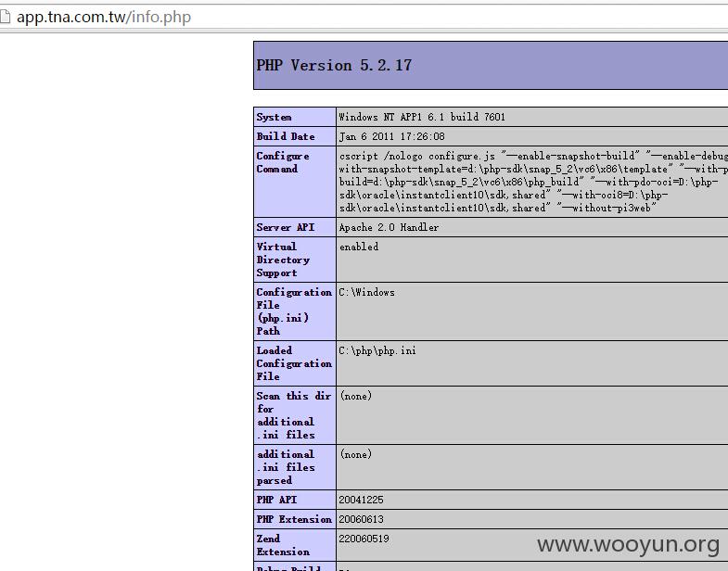Click the Configure Command label
The width and height of the screenshot is (728, 571).
click(x=283, y=162)
